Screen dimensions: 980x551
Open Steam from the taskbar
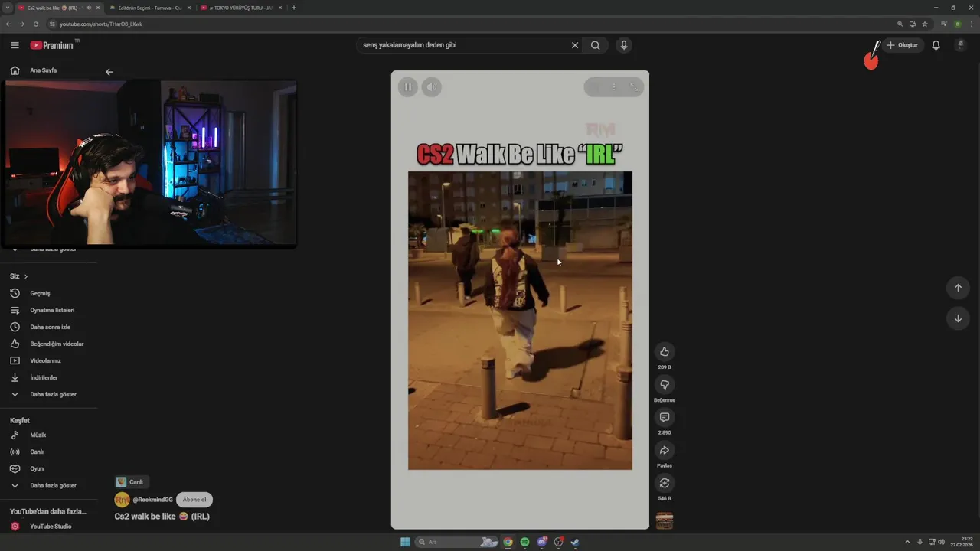click(x=575, y=543)
